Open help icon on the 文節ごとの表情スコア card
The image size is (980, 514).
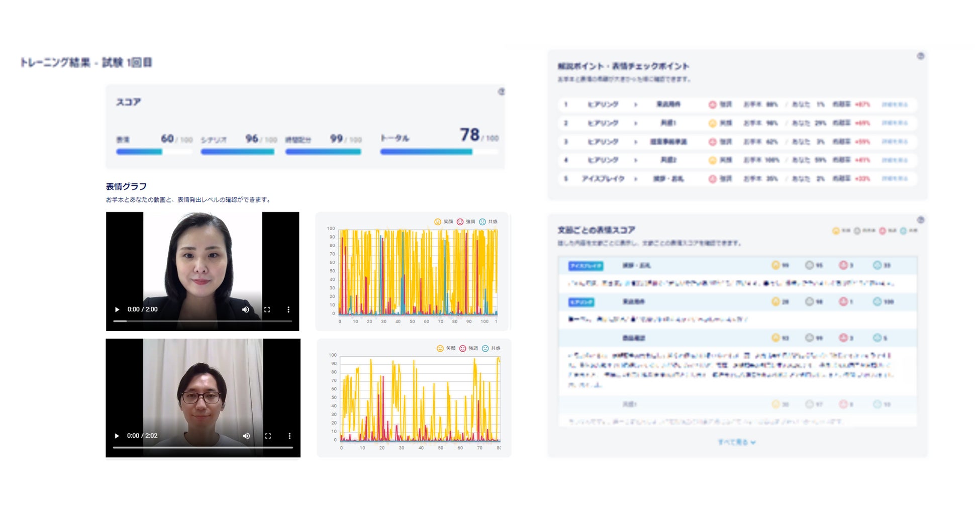pos(920,220)
